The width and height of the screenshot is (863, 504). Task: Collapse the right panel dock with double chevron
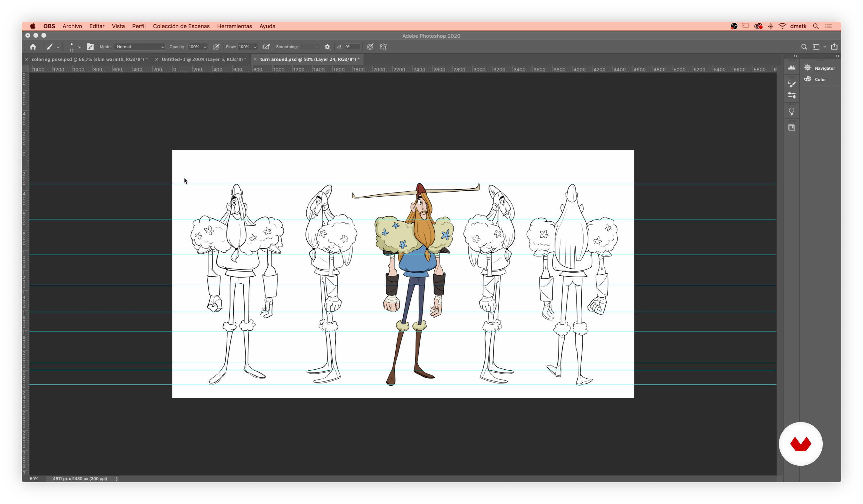point(837,56)
